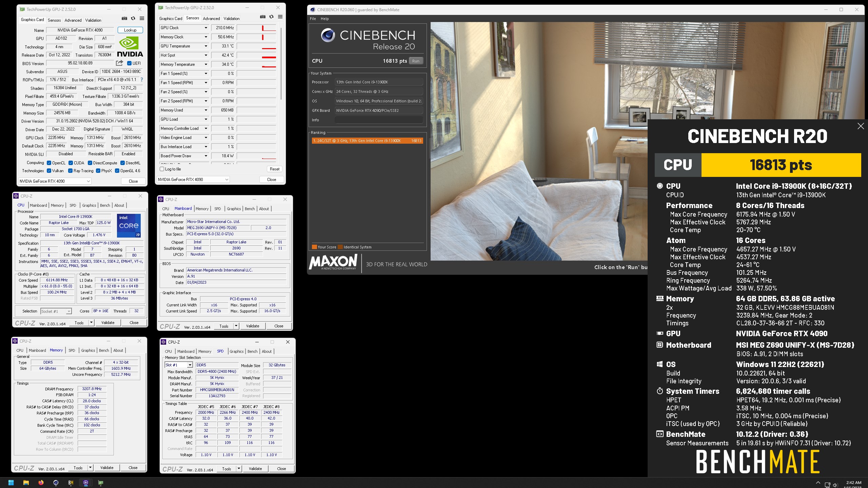Toggle the CUDA checkbox

pyautogui.click(x=71, y=163)
